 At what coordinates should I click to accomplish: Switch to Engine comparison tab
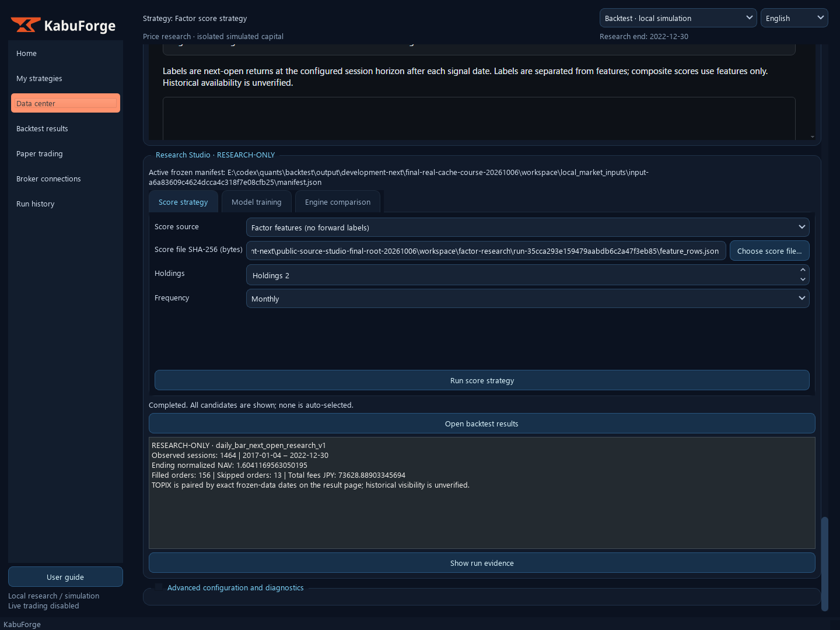338,202
